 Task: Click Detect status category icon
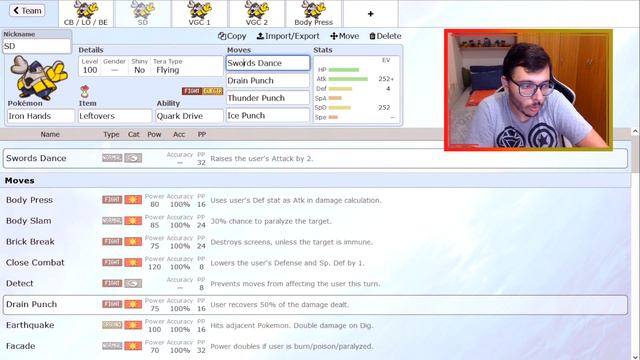pyautogui.click(x=133, y=283)
